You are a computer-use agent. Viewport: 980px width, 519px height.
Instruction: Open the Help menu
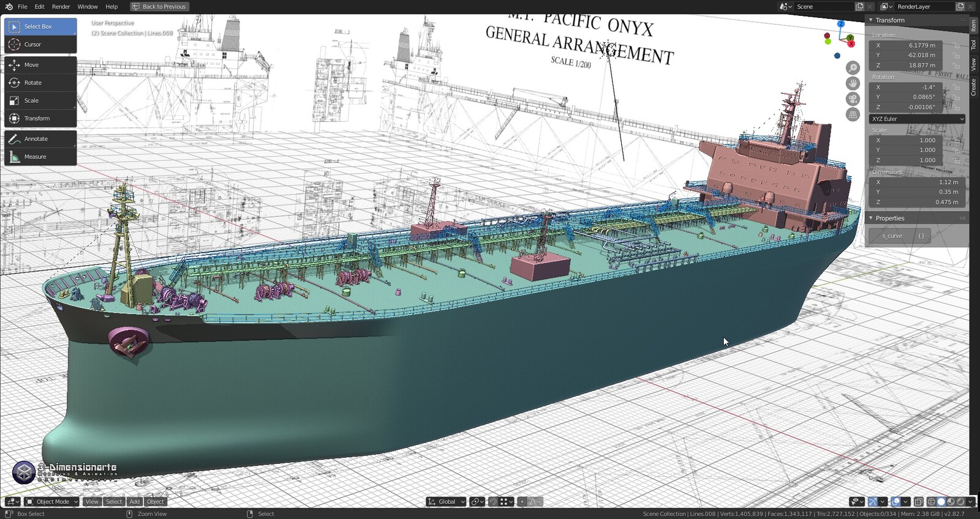[111, 7]
